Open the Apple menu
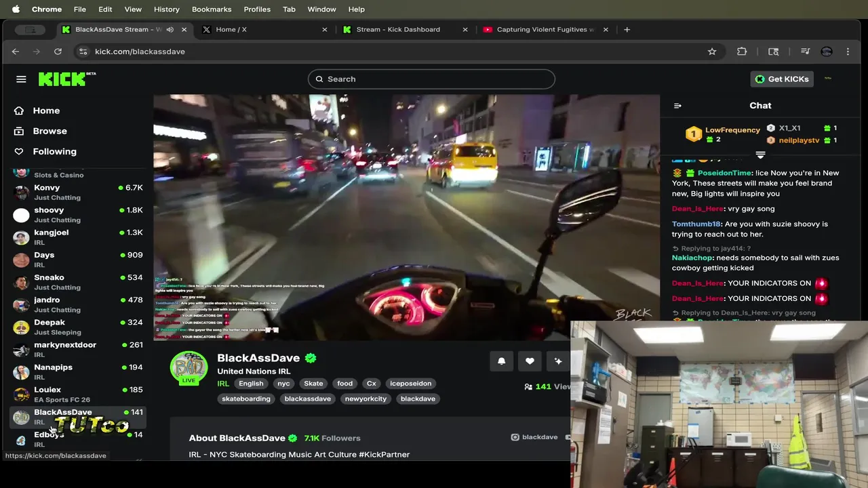 [16, 9]
